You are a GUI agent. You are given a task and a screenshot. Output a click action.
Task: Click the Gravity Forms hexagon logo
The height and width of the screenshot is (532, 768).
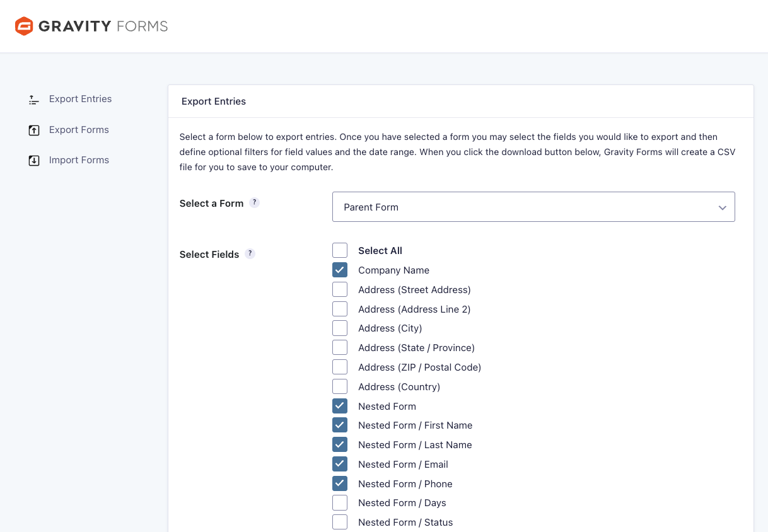coord(24,26)
